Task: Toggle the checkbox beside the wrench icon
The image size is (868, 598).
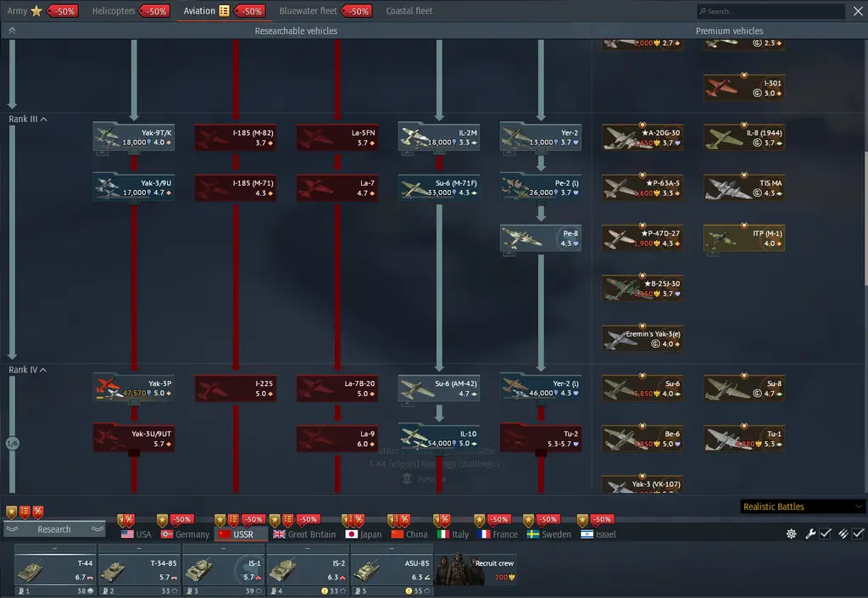Action: coord(825,534)
